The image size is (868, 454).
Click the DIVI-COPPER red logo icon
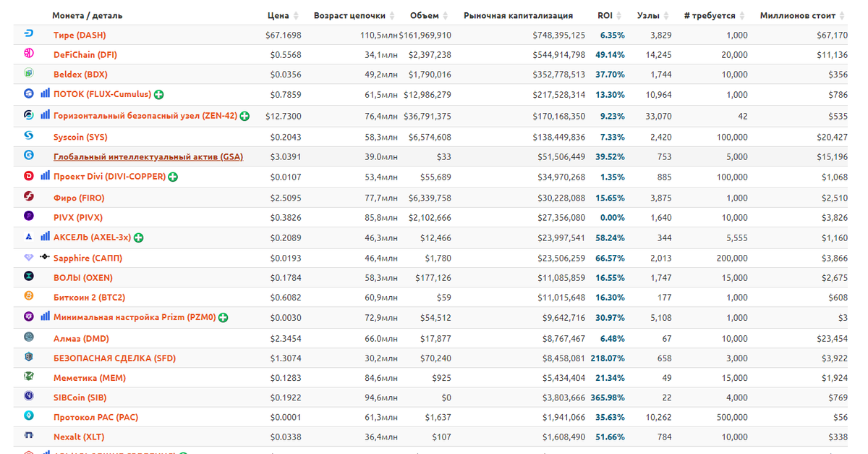(x=29, y=175)
